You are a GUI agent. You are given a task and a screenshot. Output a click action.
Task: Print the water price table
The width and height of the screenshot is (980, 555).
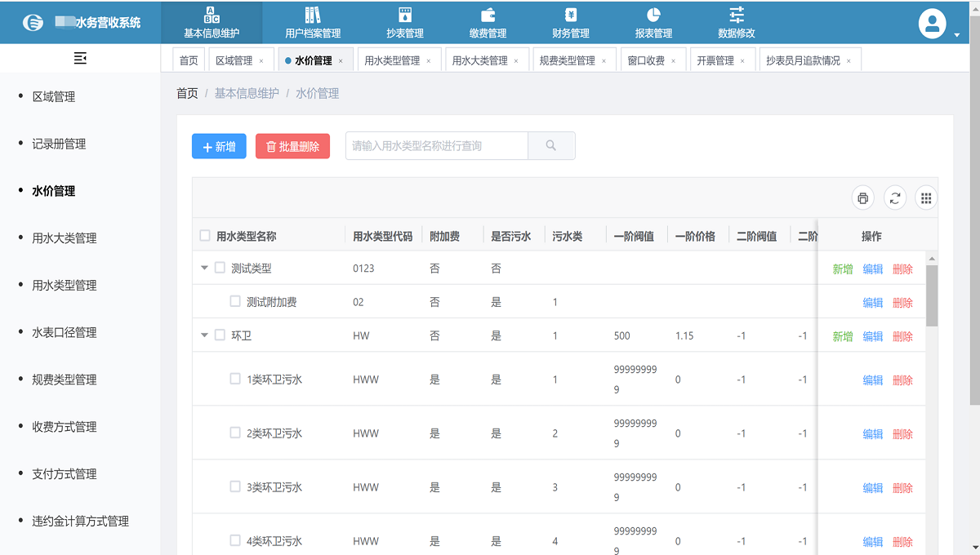[862, 198]
